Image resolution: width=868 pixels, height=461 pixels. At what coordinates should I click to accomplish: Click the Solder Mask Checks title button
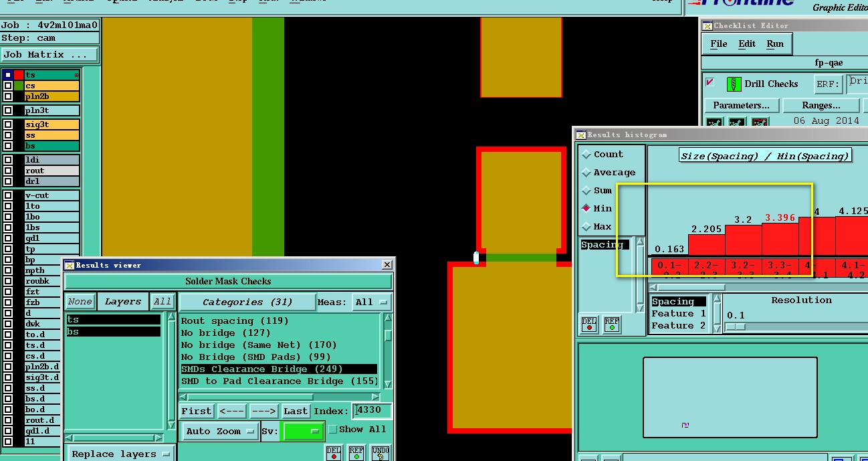pos(228,282)
